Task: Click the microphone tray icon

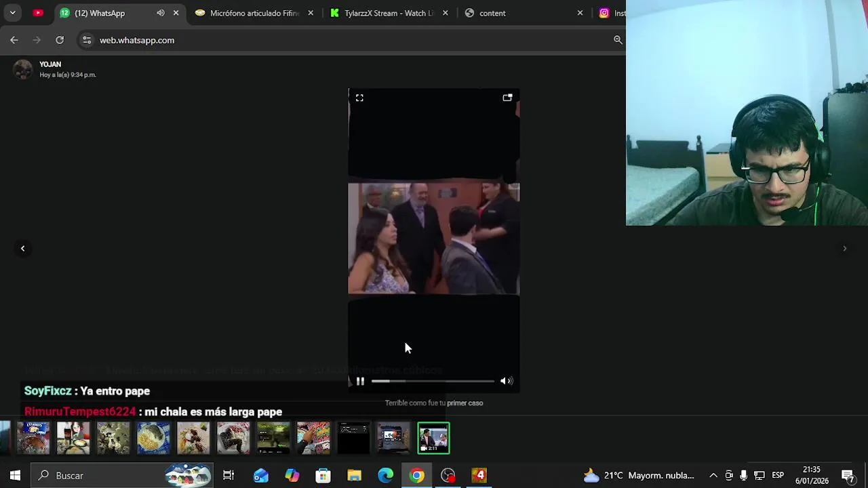Action: click(x=744, y=475)
